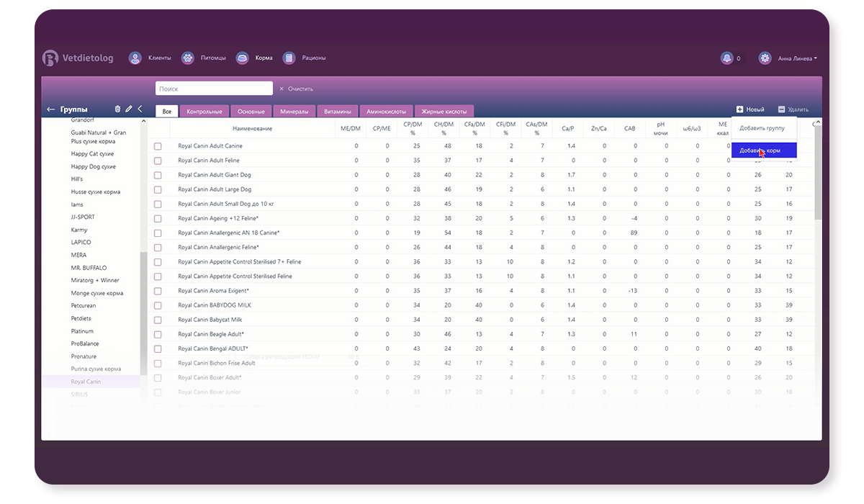Edit group using the pencil icon

pos(129,109)
